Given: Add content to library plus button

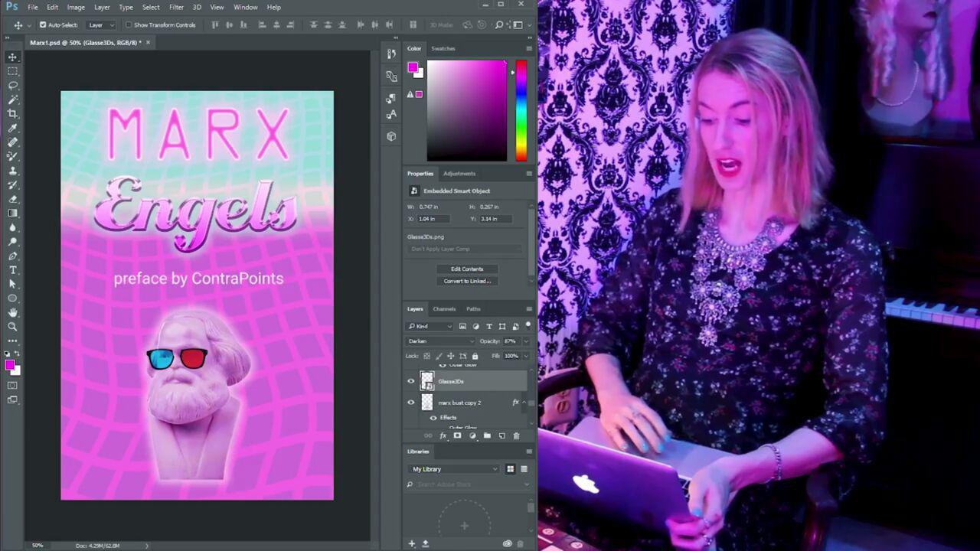Looking at the screenshot, I should pos(411,543).
